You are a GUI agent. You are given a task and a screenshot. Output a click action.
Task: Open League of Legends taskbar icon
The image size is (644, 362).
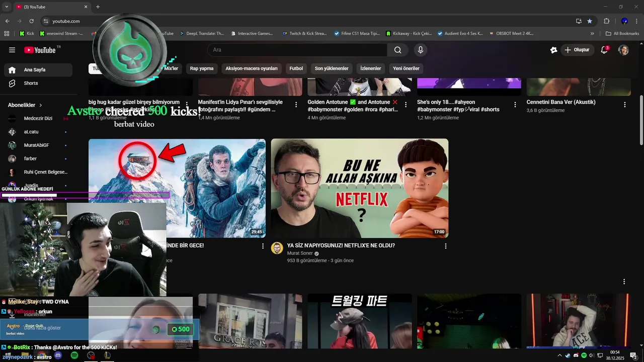tap(107, 355)
